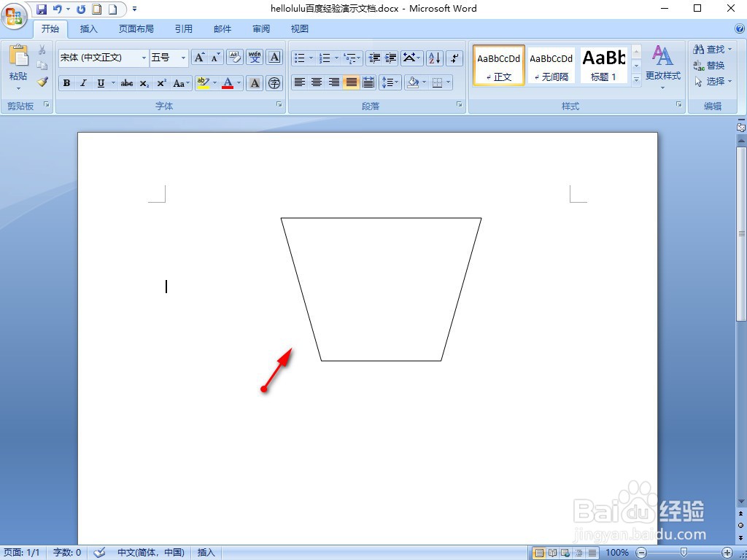Image resolution: width=747 pixels, height=560 pixels.
Task: Align text left
Action: coord(299,83)
